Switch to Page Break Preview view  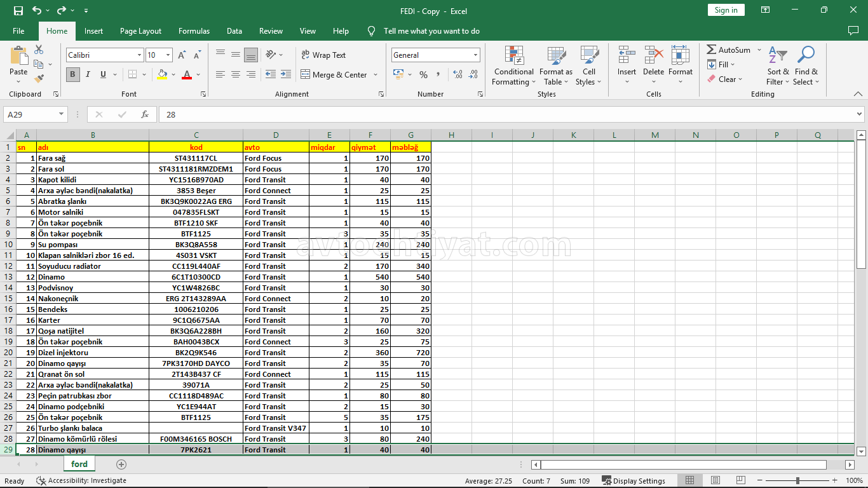click(x=741, y=480)
